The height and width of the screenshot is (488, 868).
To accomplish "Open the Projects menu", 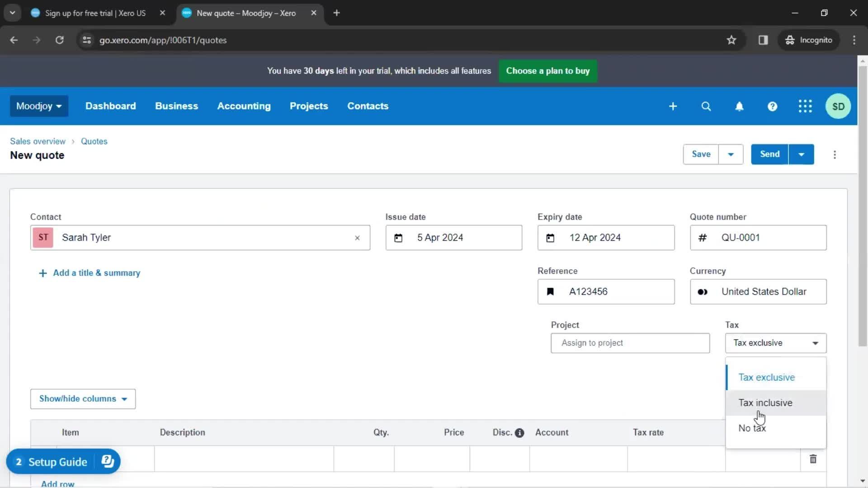I will click(309, 106).
